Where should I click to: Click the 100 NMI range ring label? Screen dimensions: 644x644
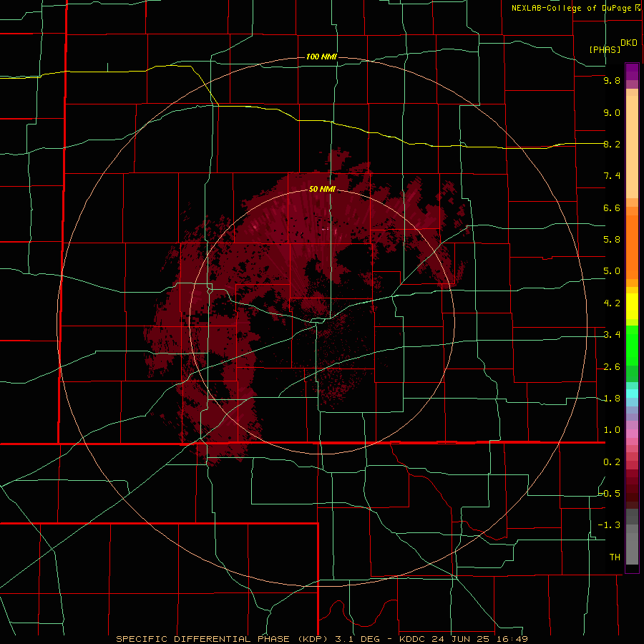pos(321,57)
